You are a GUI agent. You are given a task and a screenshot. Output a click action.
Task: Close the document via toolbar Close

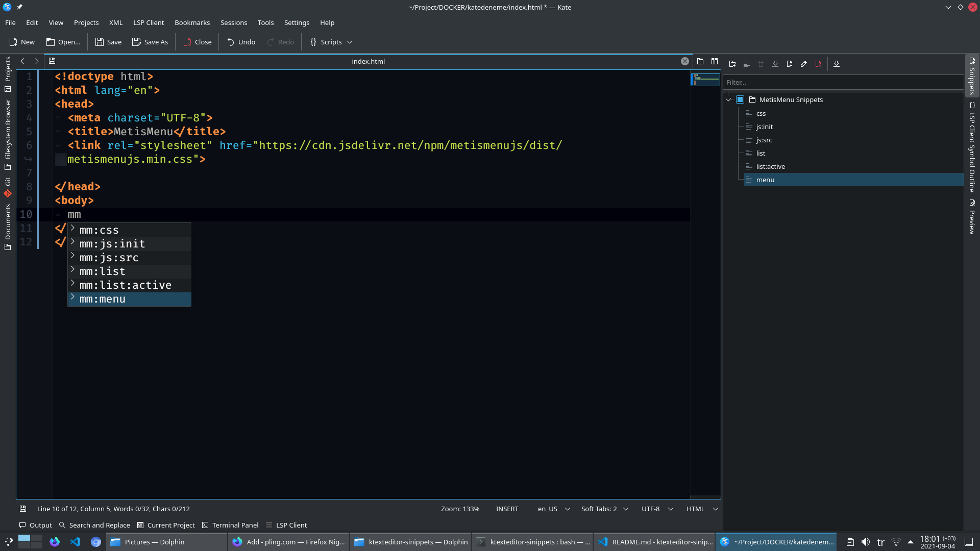pyautogui.click(x=198, y=42)
